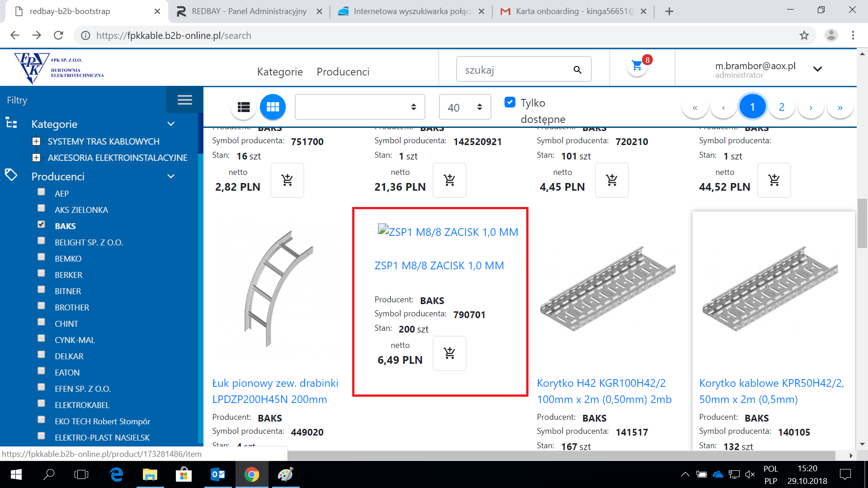Uncheck the BAKS producer filter
The height and width of the screenshot is (488, 868).
click(x=42, y=225)
